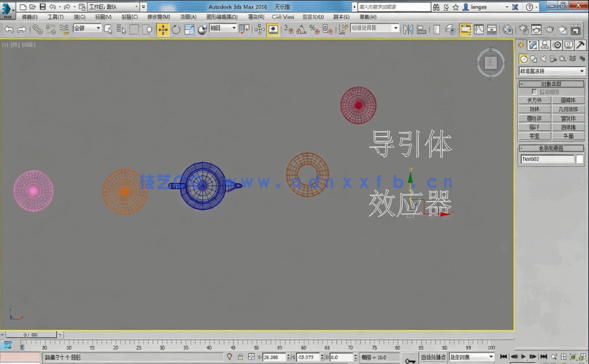Toggle the 3D Snaps button
This screenshot has height=364, width=589.
(288, 30)
